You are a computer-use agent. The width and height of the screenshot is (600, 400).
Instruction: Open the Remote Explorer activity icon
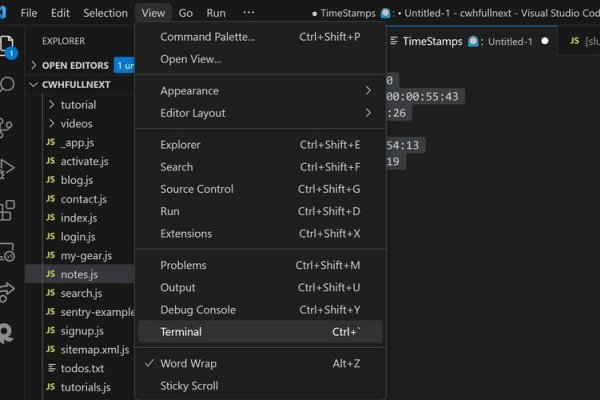point(7,252)
